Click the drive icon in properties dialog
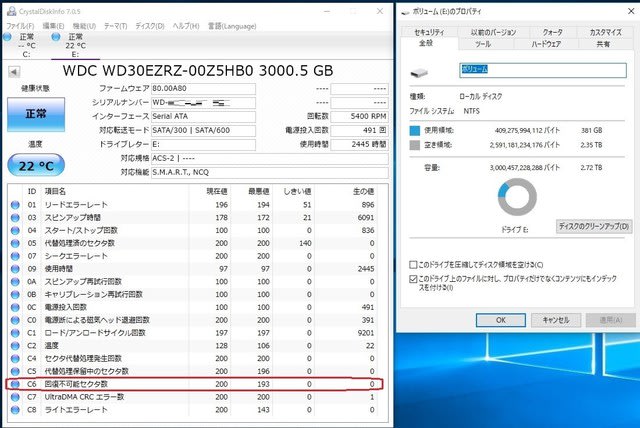 pyautogui.click(x=419, y=73)
